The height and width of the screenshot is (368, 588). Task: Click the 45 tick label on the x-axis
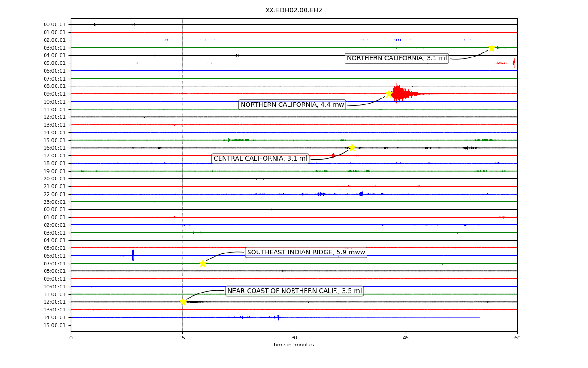click(x=406, y=338)
